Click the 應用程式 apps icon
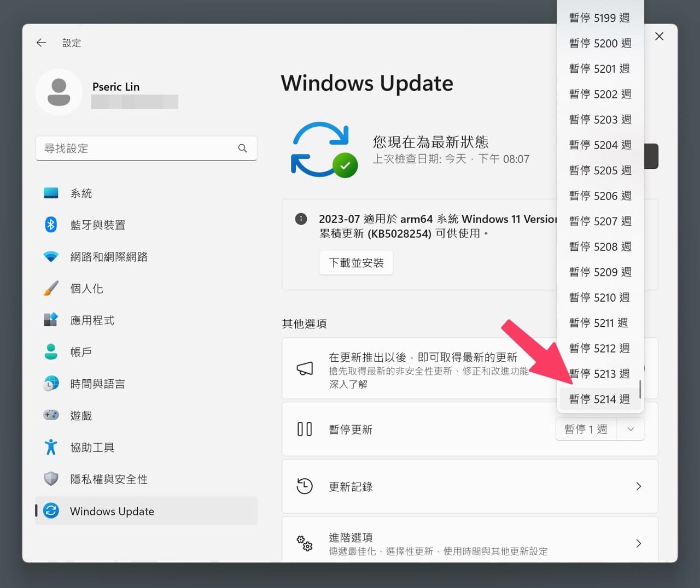Screen dimensions: 700x588 51,320
